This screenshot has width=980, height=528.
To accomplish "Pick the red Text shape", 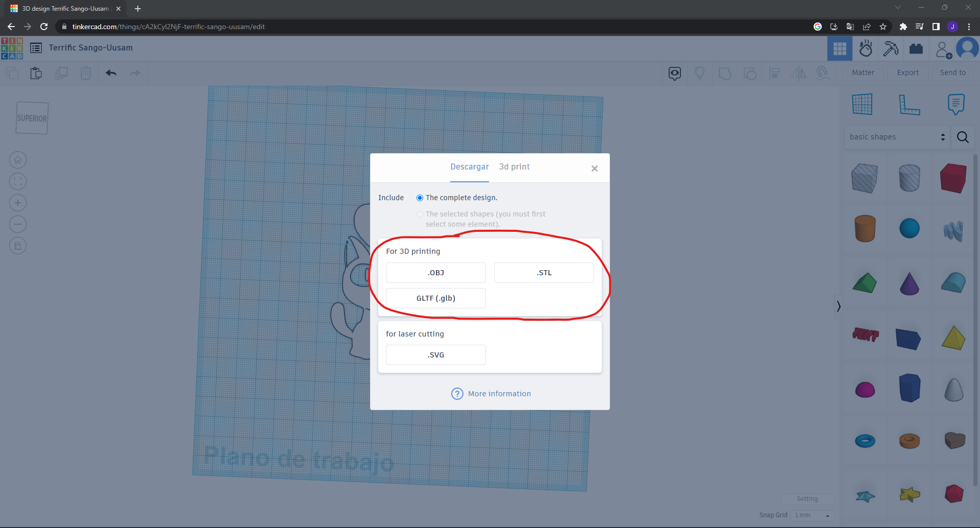I will pos(865,334).
